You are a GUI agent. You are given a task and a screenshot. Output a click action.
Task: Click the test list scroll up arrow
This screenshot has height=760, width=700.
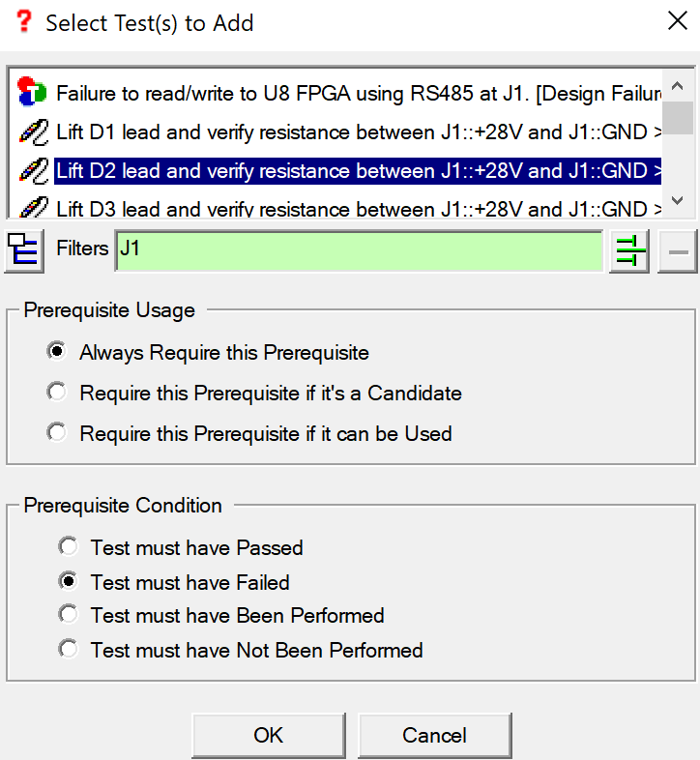(x=677, y=86)
